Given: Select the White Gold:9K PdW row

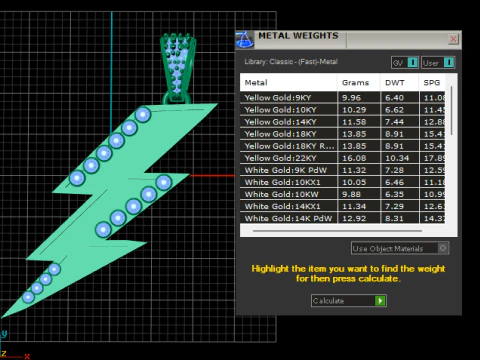Looking at the screenshot, I should tap(342, 170).
